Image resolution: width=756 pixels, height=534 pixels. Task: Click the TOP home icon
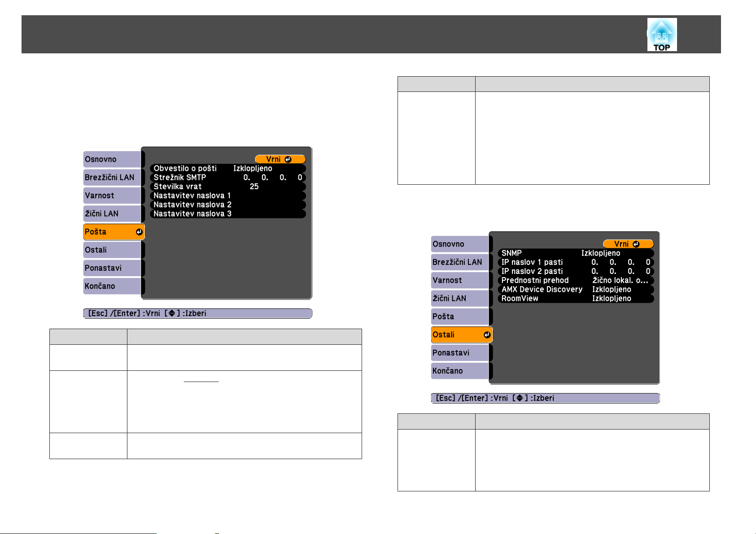(662, 35)
